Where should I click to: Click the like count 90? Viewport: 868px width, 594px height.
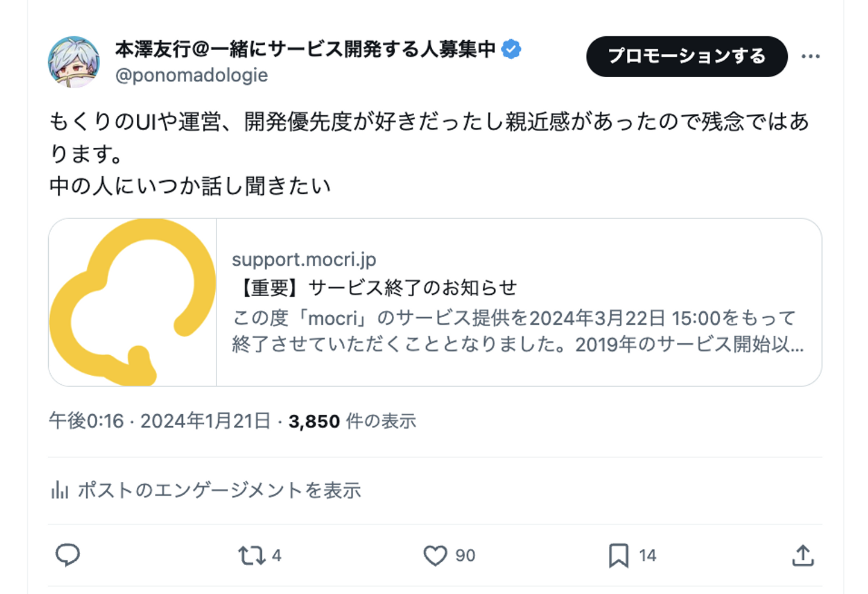(465, 555)
